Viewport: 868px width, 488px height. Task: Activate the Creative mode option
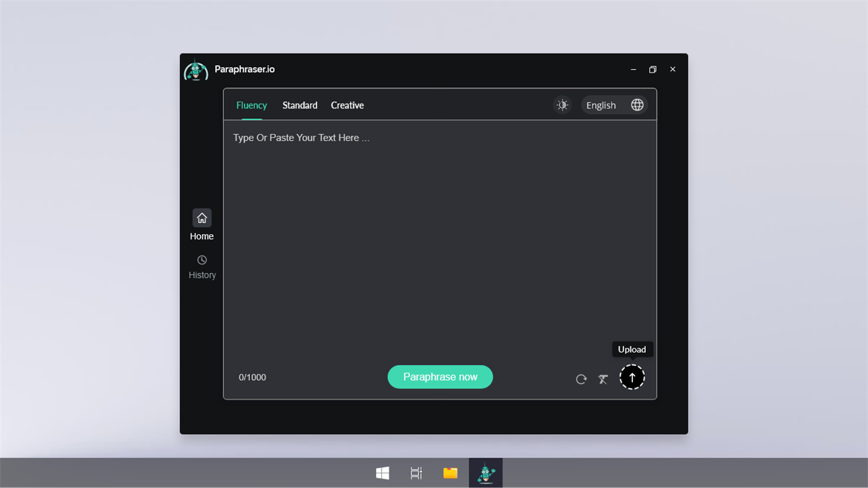point(347,105)
